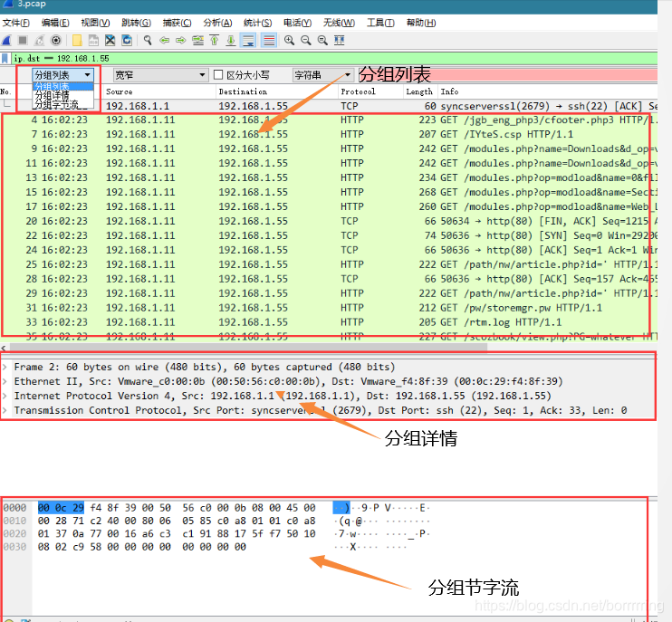Zoom out the main window text
This screenshot has height=622, width=672.
coord(306,41)
